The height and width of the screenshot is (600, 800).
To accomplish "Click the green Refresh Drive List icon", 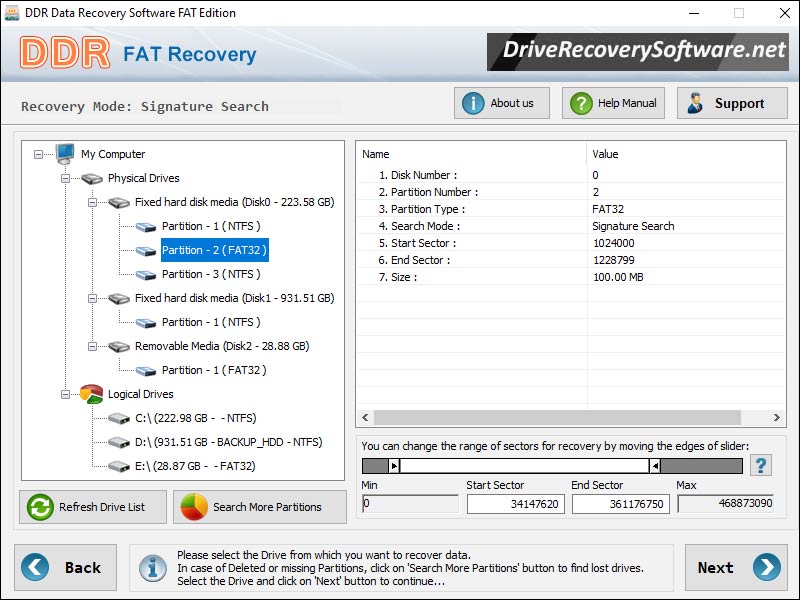I will (x=40, y=507).
